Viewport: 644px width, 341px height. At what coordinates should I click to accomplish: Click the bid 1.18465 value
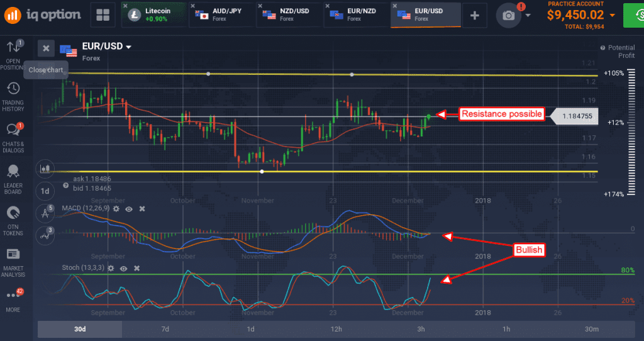point(92,189)
